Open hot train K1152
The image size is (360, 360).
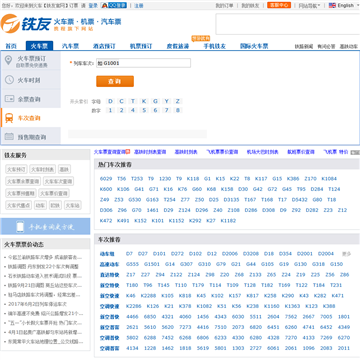176,221
